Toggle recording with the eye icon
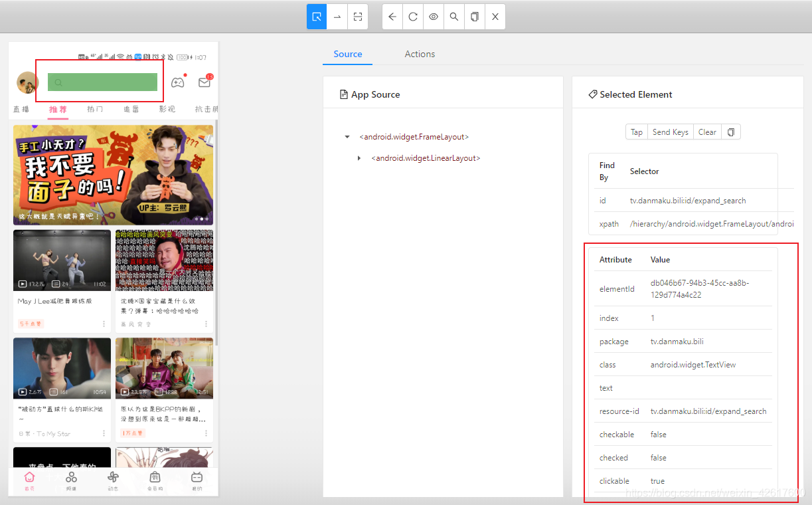The image size is (812, 505). click(x=434, y=17)
